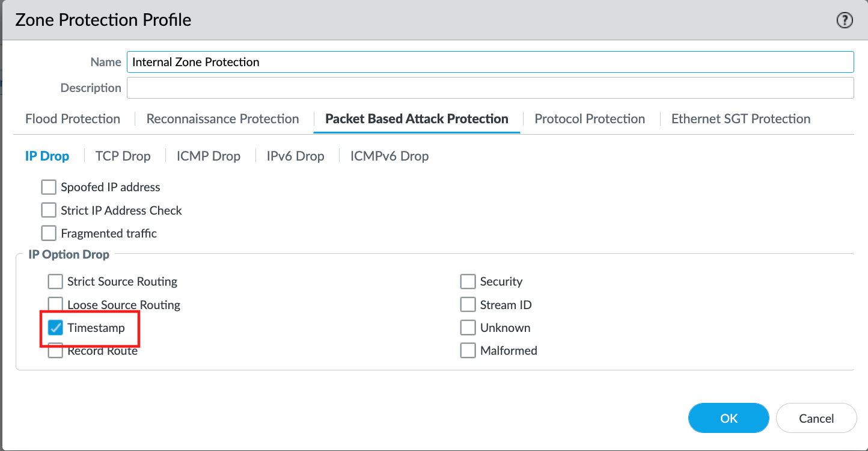This screenshot has width=868, height=451.
Task: Cancel the Zone Protection Profile dialog
Action: click(x=816, y=418)
